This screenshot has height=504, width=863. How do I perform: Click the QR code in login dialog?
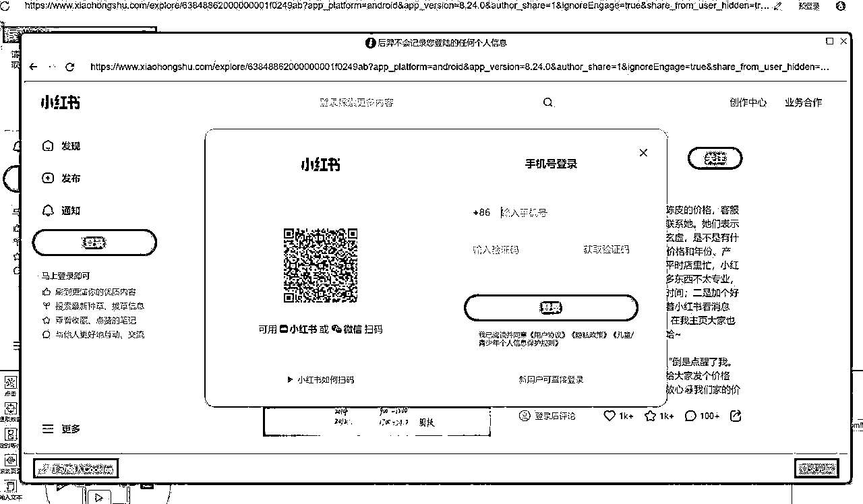(320, 265)
